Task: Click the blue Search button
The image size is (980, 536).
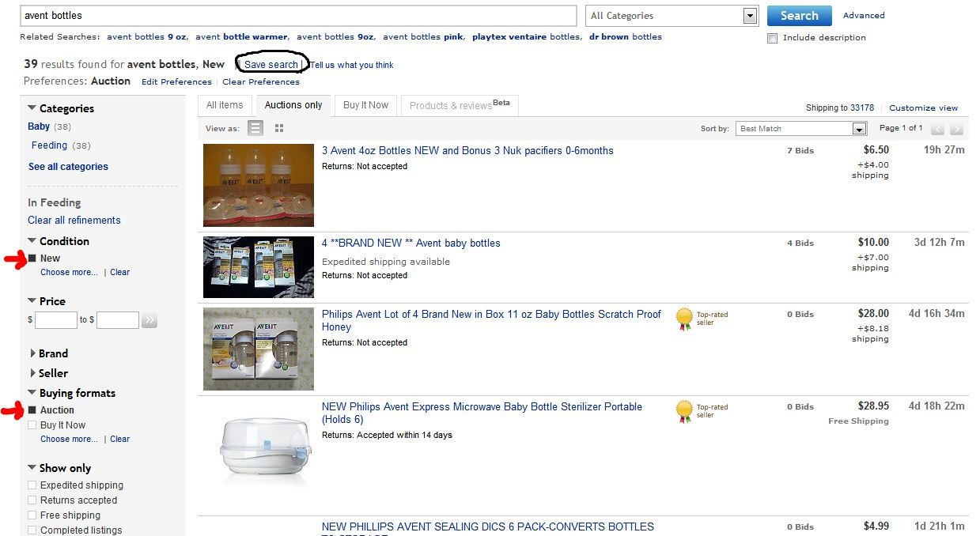Action: [800, 16]
